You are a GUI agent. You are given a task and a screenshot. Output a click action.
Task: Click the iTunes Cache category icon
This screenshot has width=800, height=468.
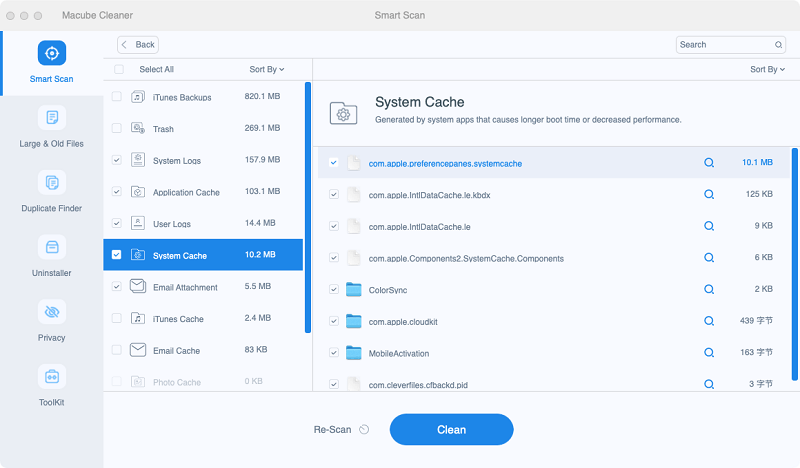click(x=138, y=318)
